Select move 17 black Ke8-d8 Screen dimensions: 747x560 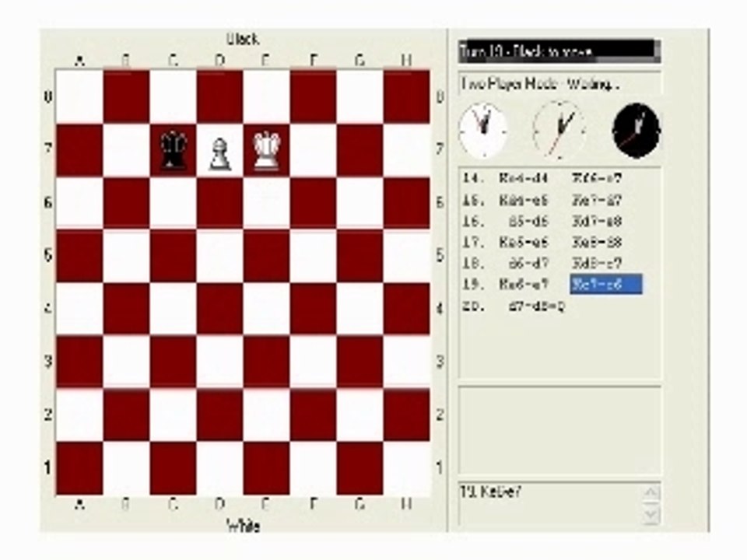click(x=597, y=243)
